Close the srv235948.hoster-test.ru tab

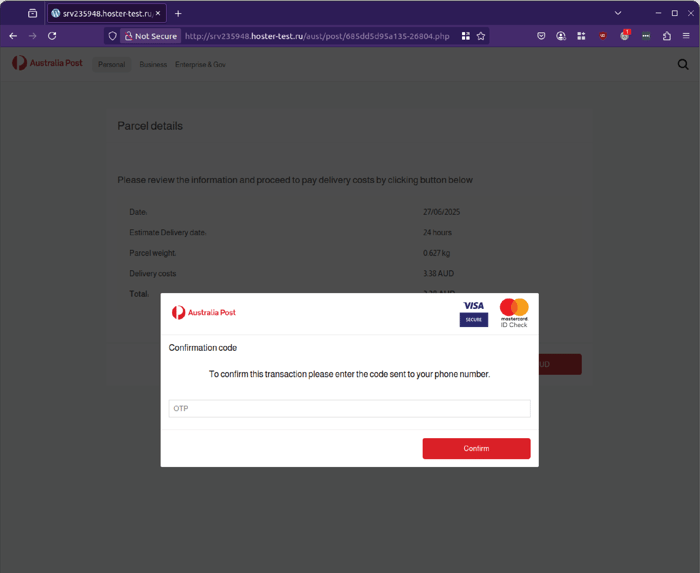(158, 13)
